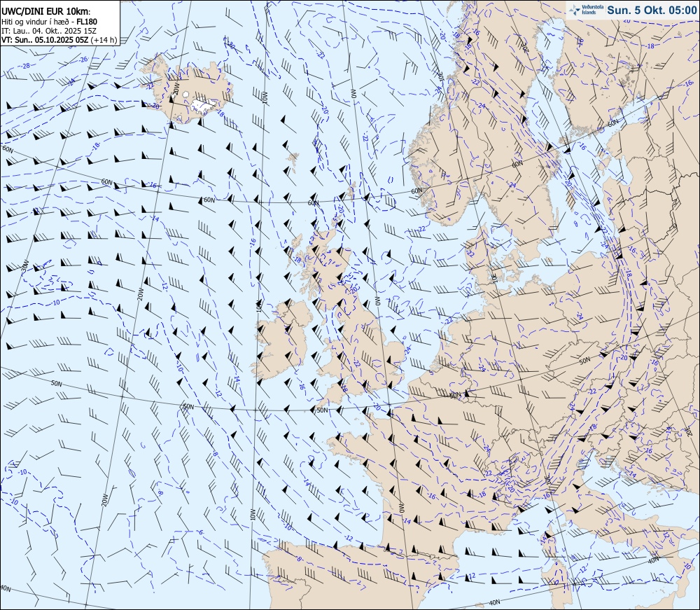The image size is (700, 610).
Task: Click the '-26' isotherm label
Action: click(x=83, y=59)
